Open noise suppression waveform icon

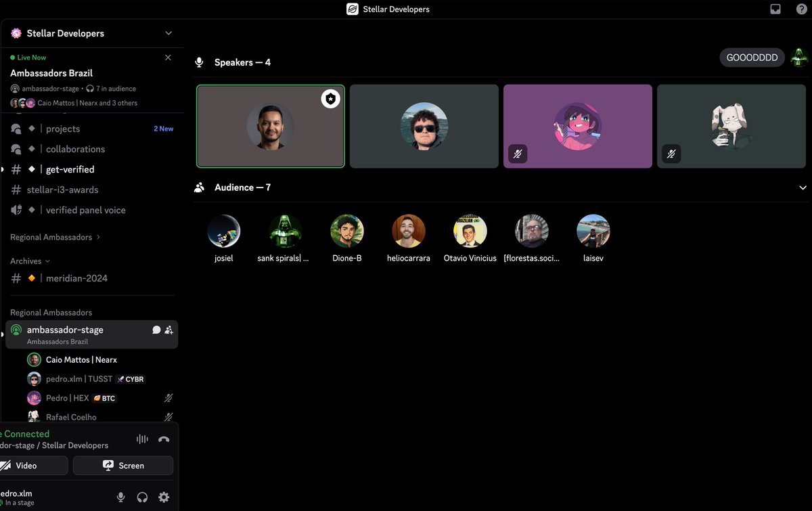142,439
